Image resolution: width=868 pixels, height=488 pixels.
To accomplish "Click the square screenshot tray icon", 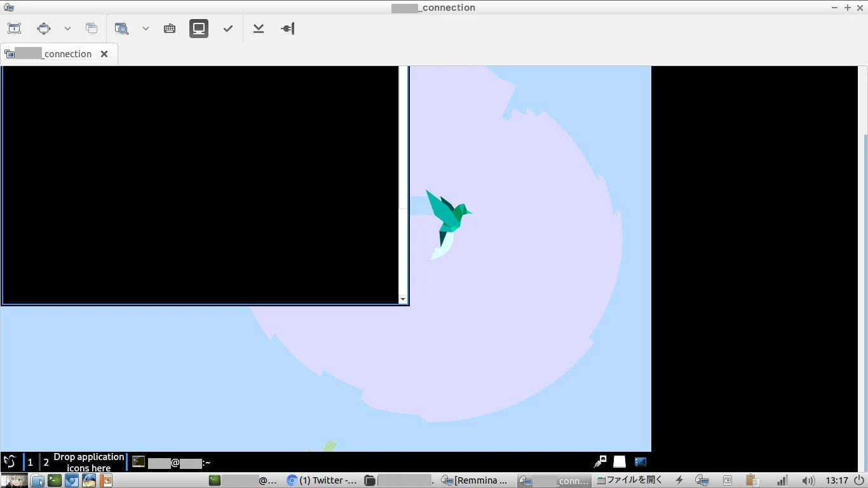I will pos(728,481).
